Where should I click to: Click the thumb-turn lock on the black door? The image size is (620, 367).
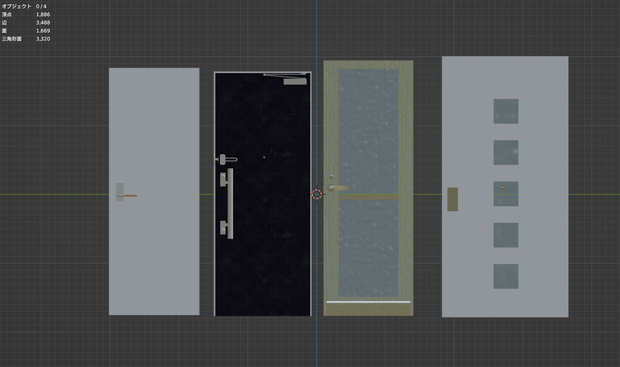click(x=227, y=159)
